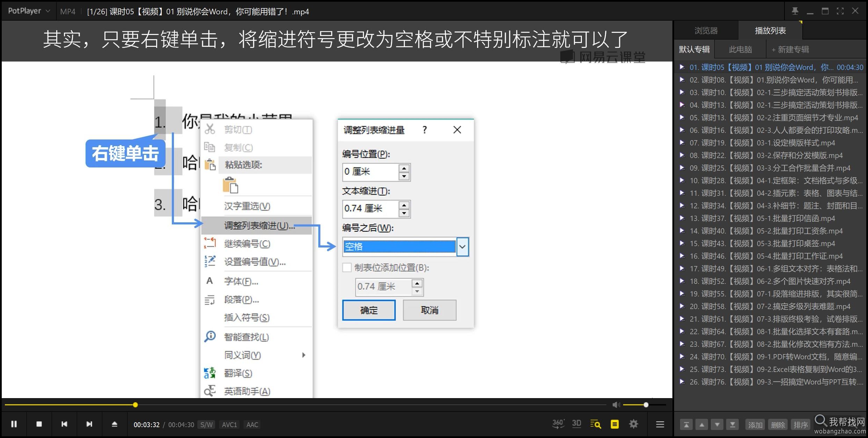Screen dimensions: 868x438
Task: Click the AAC audio codec label
Action: [252, 425]
